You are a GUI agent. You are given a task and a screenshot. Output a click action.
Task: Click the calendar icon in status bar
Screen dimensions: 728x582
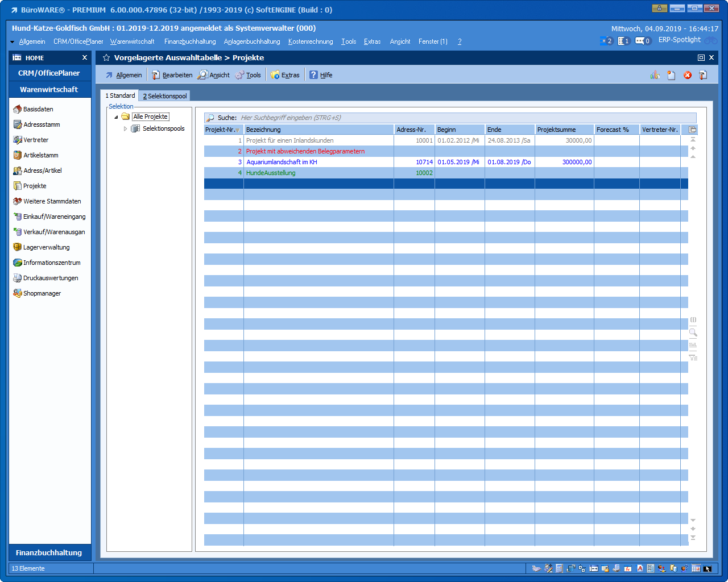(x=696, y=568)
